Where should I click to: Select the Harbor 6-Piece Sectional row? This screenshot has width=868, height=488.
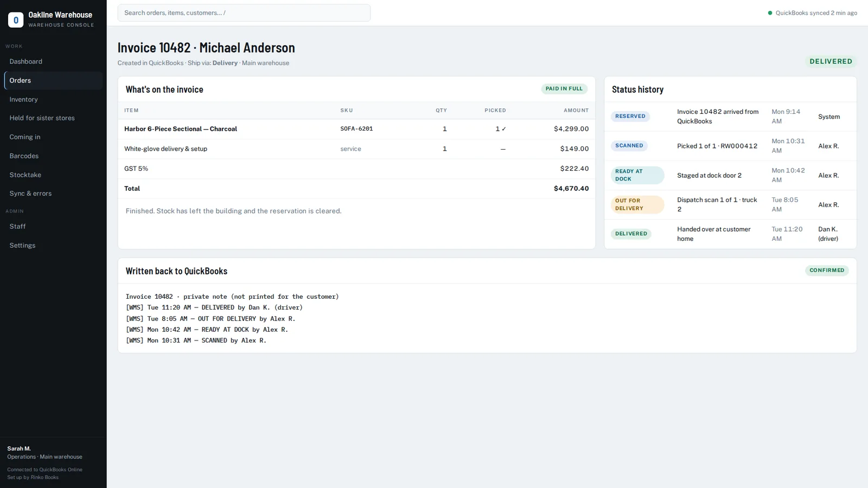[x=356, y=129]
